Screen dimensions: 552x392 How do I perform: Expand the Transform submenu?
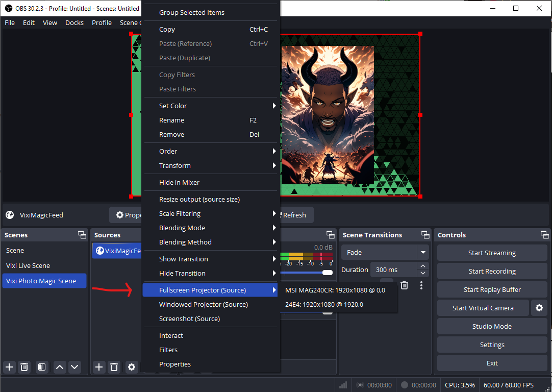click(211, 165)
